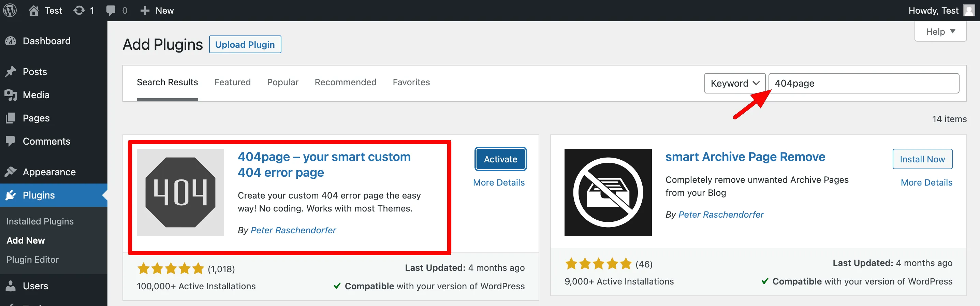Click the Posts pushpin icon
980x306 pixels.
[x=11, y=72]
